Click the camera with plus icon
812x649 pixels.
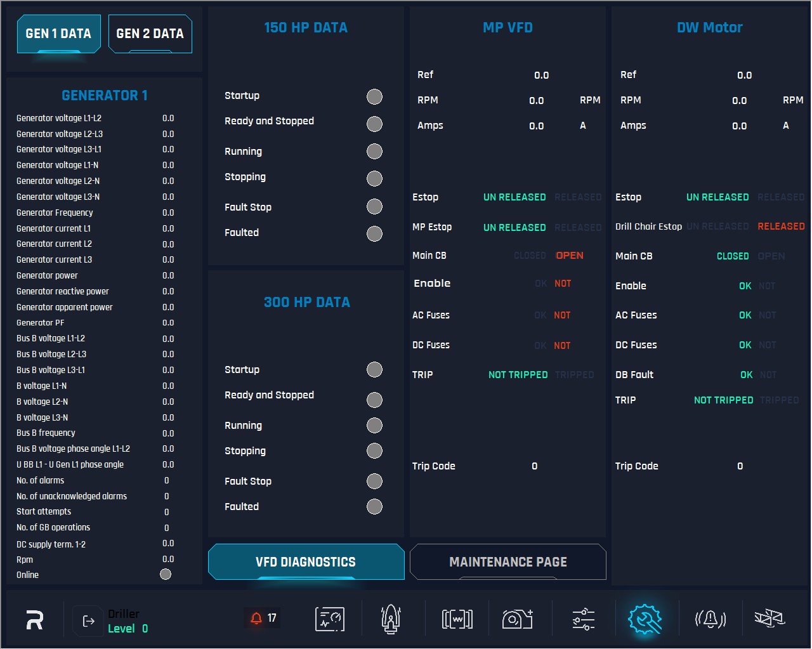pos(518,619)
